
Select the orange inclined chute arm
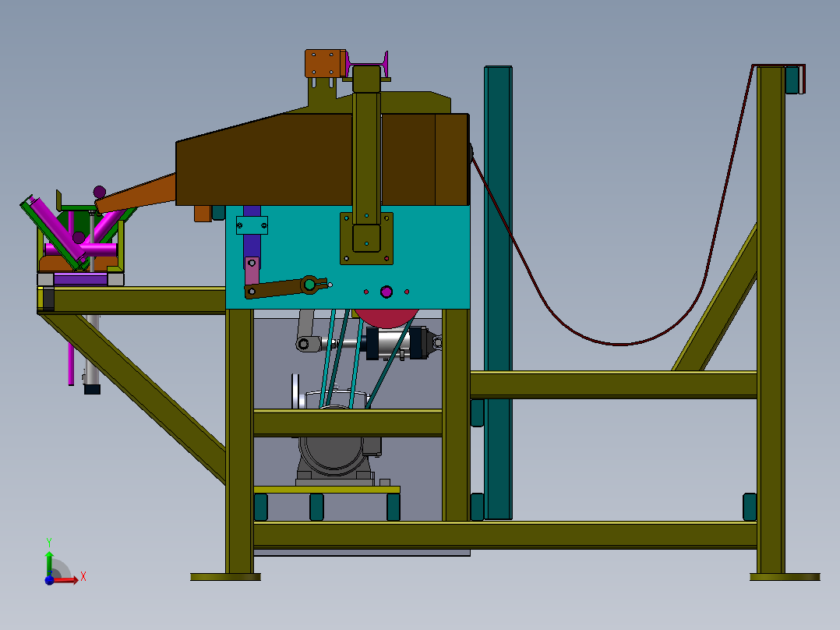point(136,194)
